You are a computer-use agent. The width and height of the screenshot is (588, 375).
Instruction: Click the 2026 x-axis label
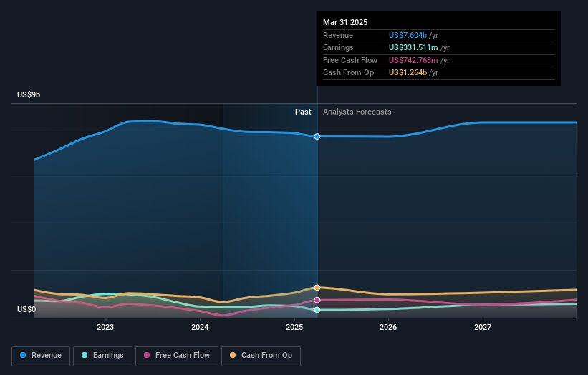pyautogui.click(x=388, y=328)
